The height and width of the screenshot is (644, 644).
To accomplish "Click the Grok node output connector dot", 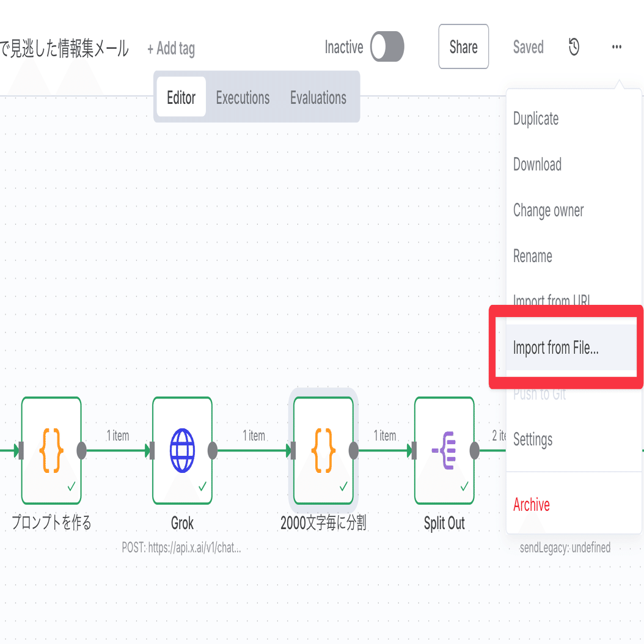I will (x=213, y=451).
